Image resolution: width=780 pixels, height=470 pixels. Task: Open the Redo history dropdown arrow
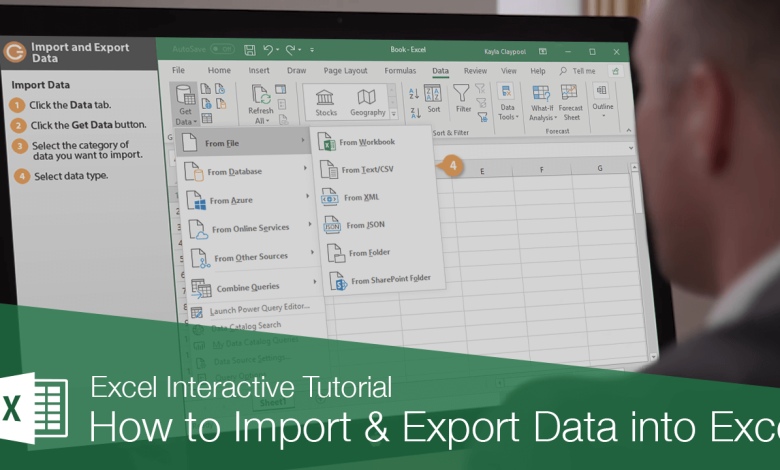(299, 50)
